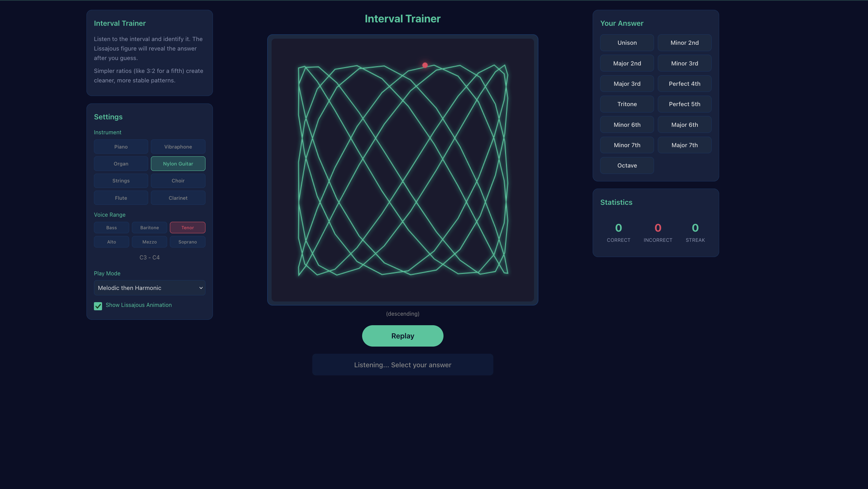Guess Octave interval

[x=627, y=165]
